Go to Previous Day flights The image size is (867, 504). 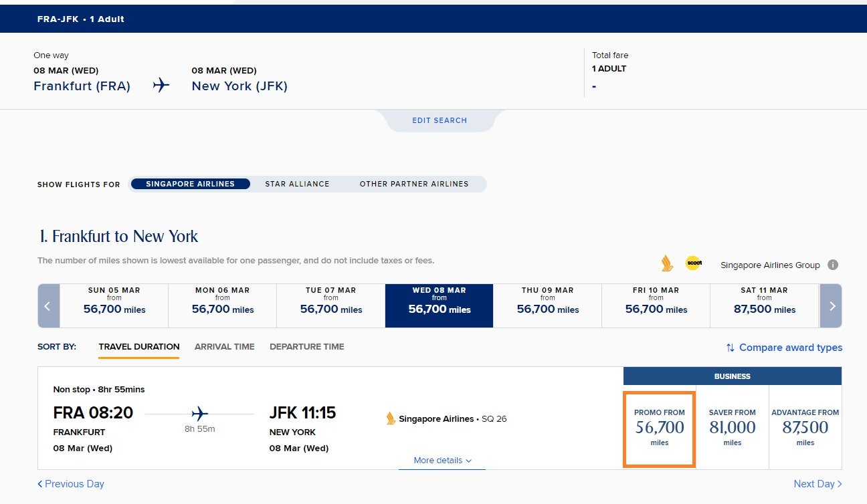71,484
